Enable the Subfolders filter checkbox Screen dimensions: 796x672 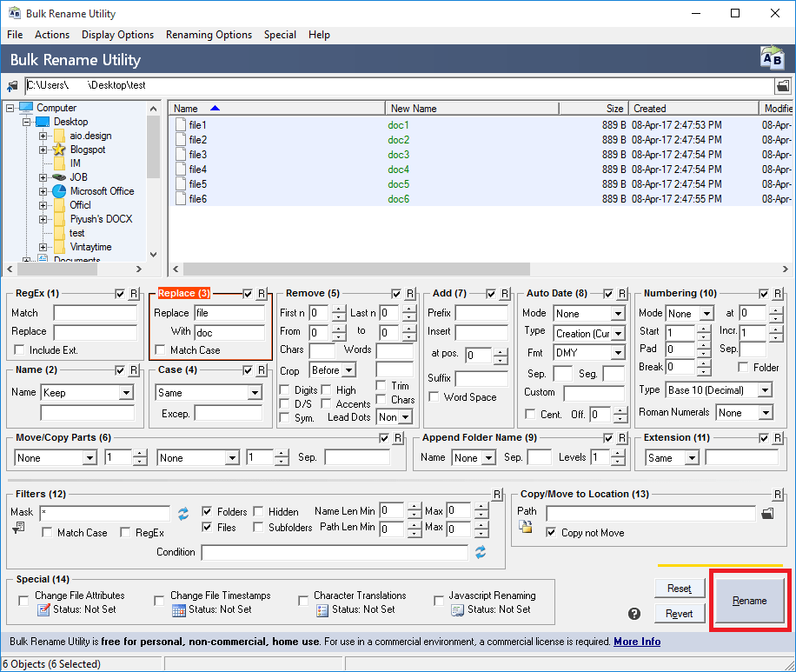pos(258,527)
